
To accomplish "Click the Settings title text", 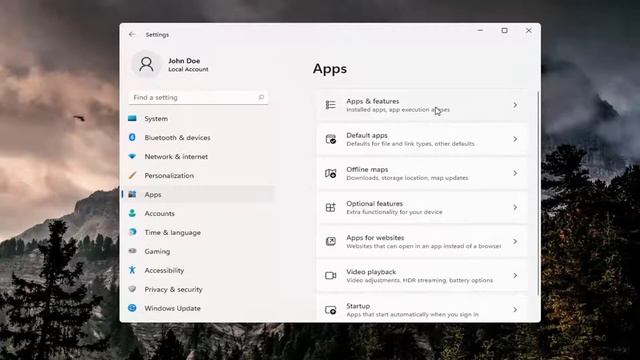I will pos(157,35).
